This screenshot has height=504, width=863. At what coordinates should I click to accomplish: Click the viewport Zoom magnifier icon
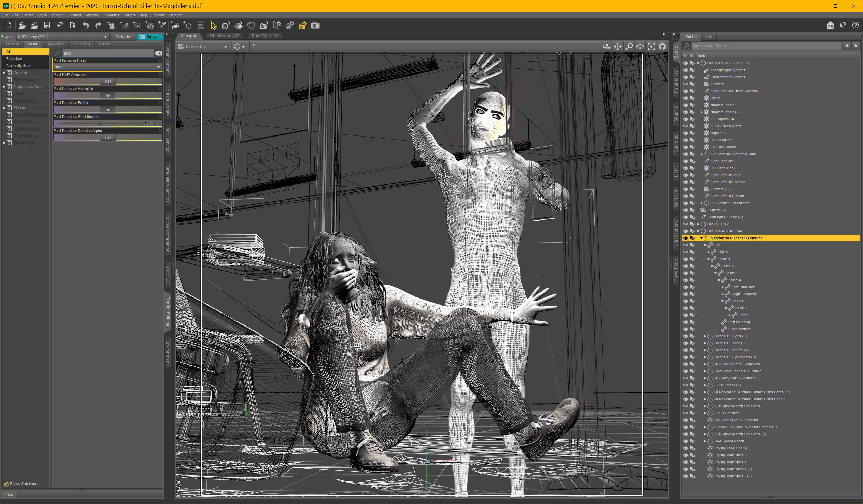[629, 46]
